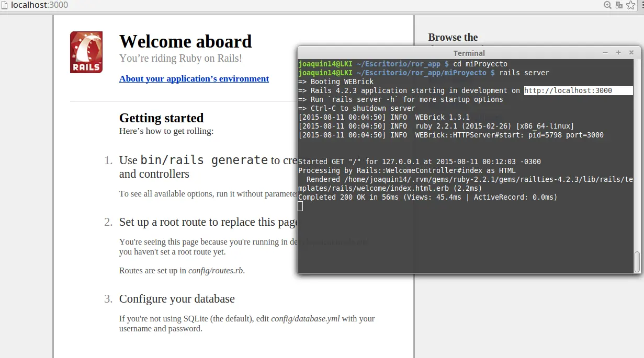Bookmark this page with the star icon
The height and width of the screenshot is (358, 644).
pos(631,5)
